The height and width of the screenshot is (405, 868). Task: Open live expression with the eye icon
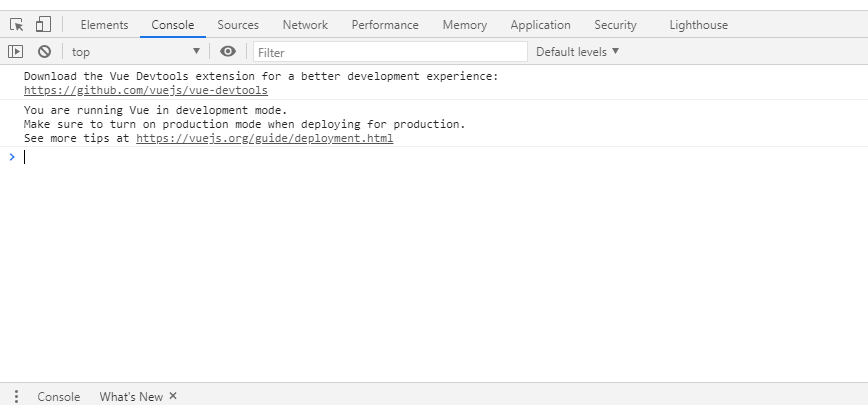click(x=228, y=52)
